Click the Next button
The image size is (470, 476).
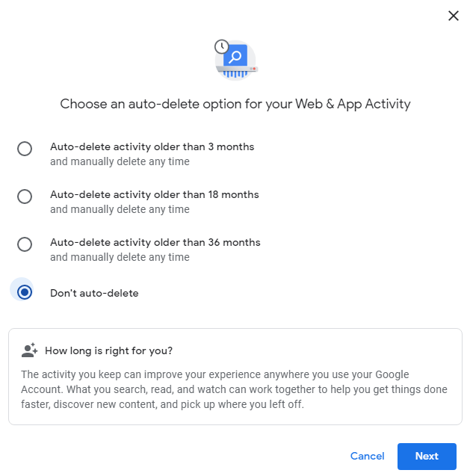click(x=427, y=456)
